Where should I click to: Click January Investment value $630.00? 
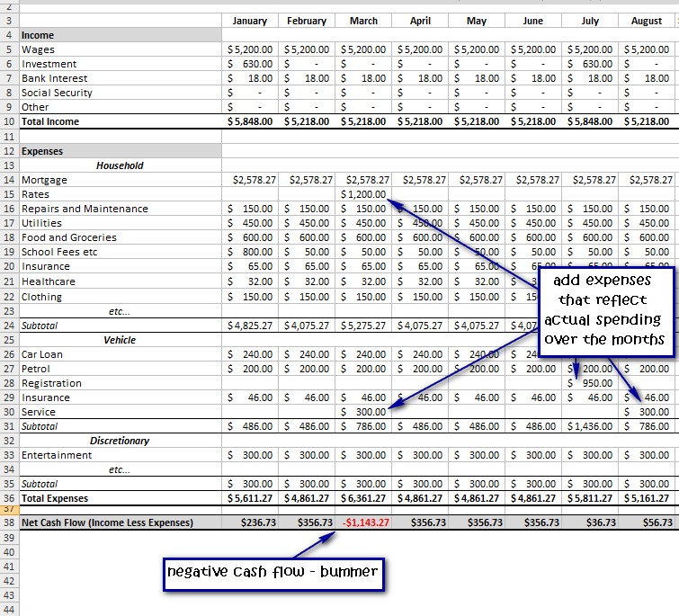(250, 64)
